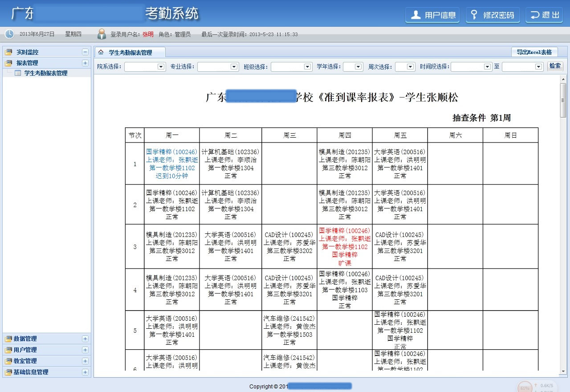This screenshot has width=570, height=392.
Task: Open the 基础信息管理 sidebar section
Action: (47, 372)
